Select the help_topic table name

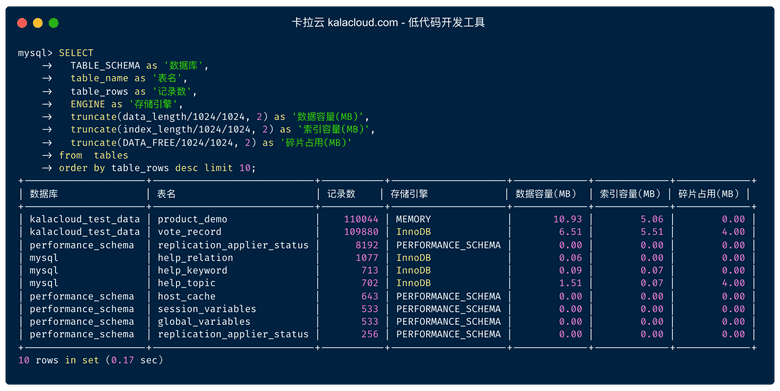point(187,283)
